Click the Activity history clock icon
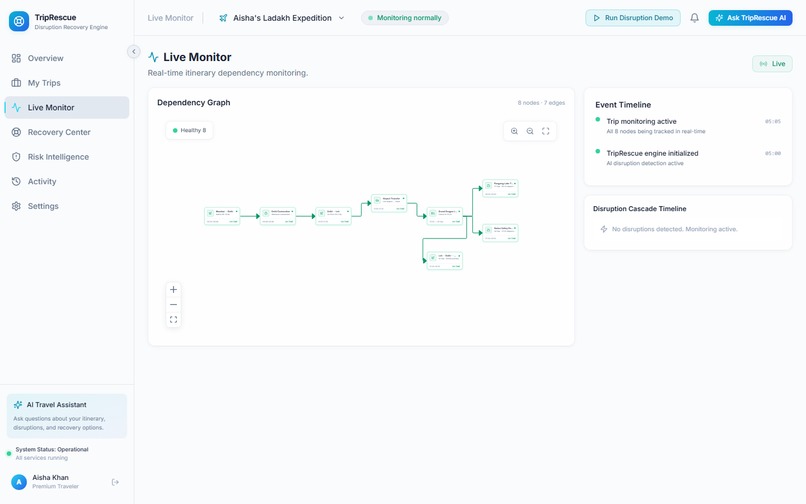 coord(16,182)
